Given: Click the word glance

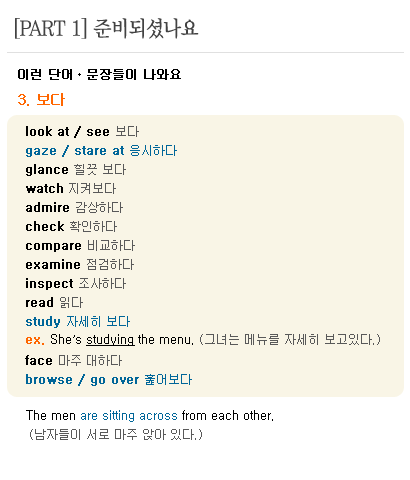Looking at the screenshot, I should click(47, 170).
